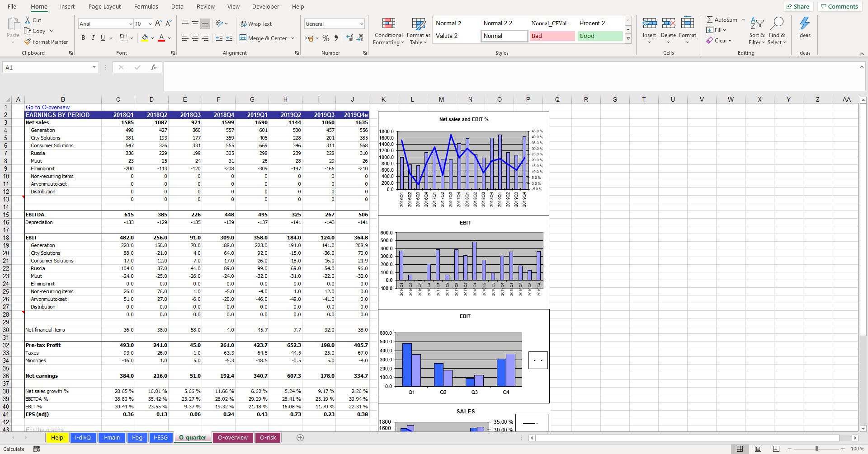Decrease font size with the small A icon
Screen dimensions: 868x454
[168, 23]
